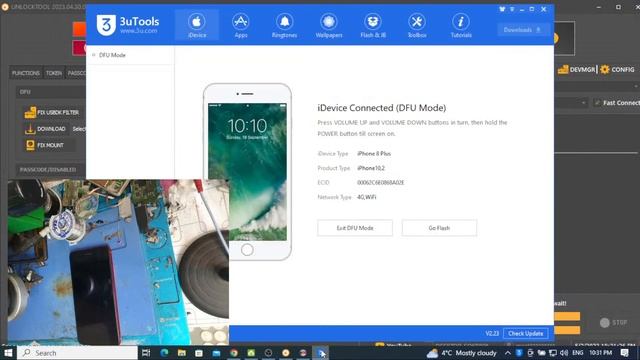Click the skin shirt icon in 3uTools title bar
The image size is (640, 360).
[502, 9]
